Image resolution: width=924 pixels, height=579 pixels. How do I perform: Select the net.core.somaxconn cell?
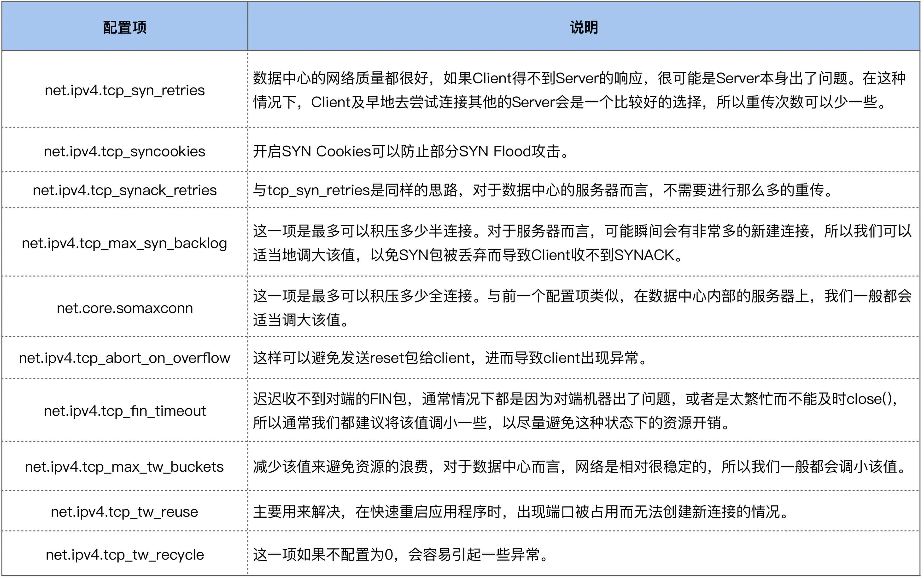[124, 308]
